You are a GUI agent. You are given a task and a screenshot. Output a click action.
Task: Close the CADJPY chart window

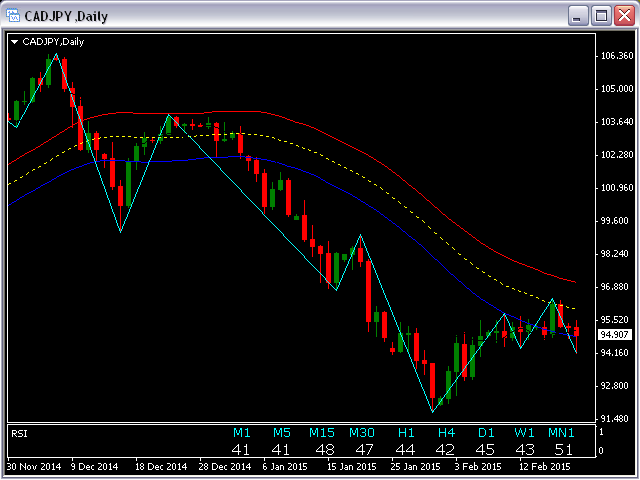coord(624,16)
